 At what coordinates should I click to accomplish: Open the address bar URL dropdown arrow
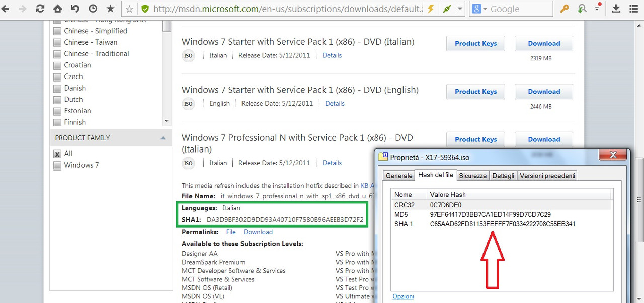click(x=460, y=9)
